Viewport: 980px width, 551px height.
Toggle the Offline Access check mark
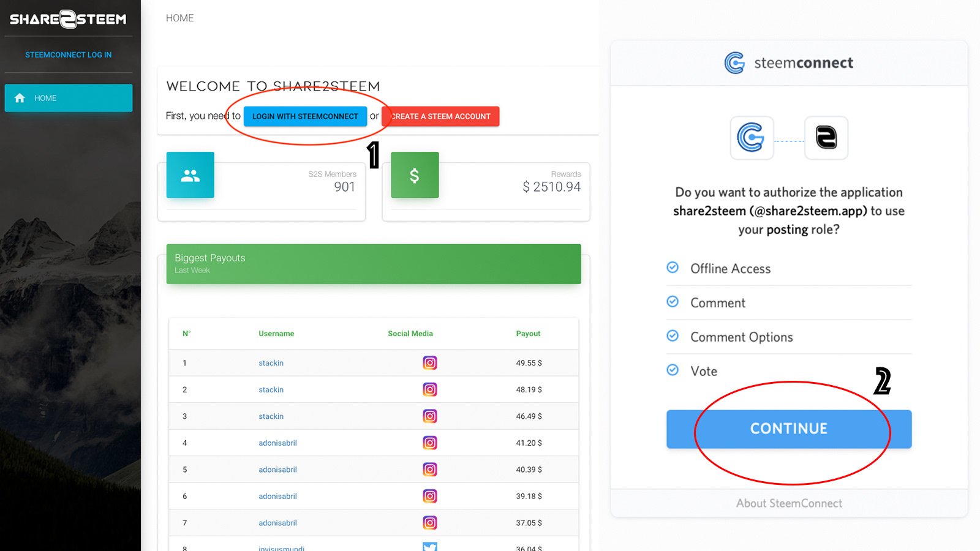click(x=673, y=268)
